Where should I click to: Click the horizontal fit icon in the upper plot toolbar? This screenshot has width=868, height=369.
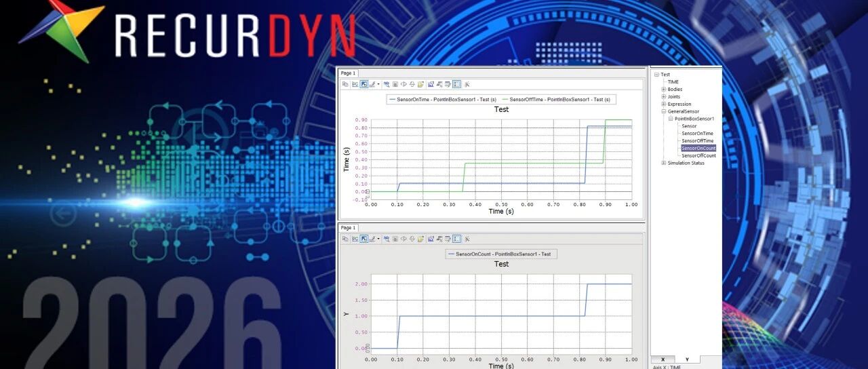click(x=403, y=84)
